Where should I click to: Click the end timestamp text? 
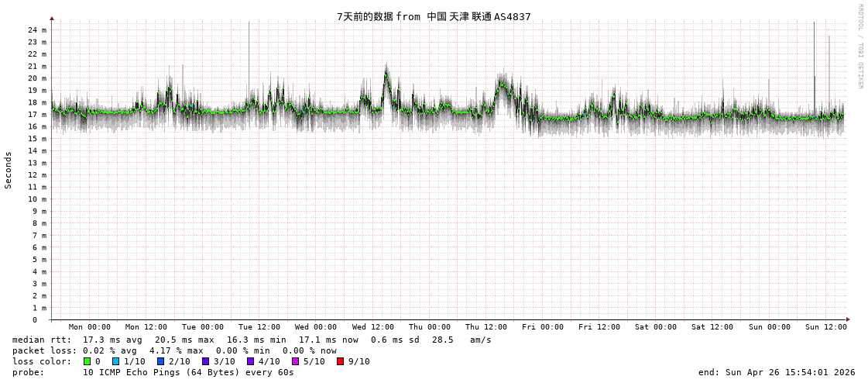[777, 372]
